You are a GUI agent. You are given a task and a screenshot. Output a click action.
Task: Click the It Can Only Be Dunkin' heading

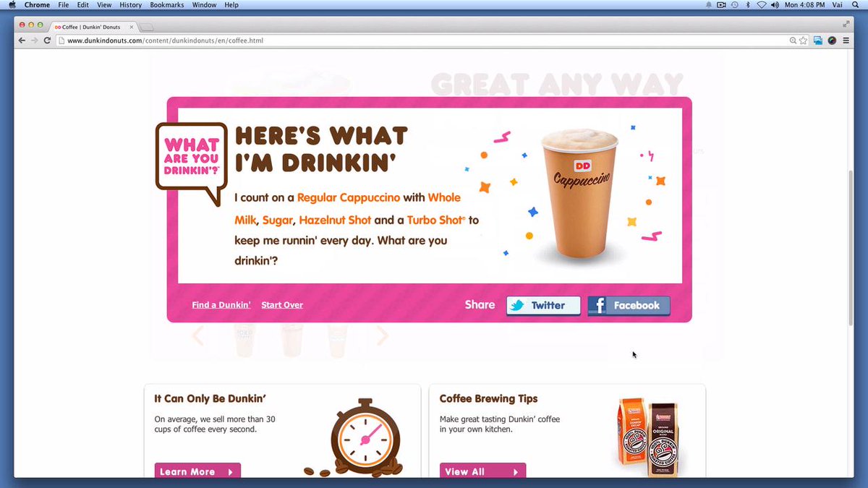coord(210,398)
